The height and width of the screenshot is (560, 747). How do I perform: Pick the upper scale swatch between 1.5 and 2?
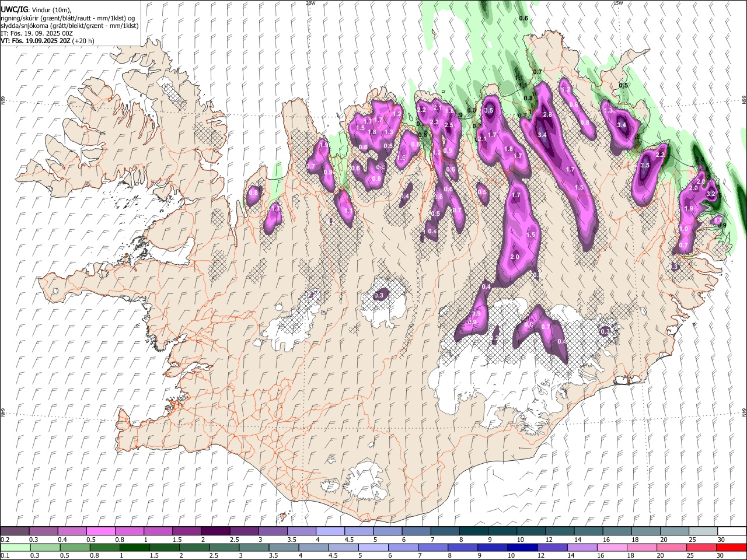coord(187,531)
